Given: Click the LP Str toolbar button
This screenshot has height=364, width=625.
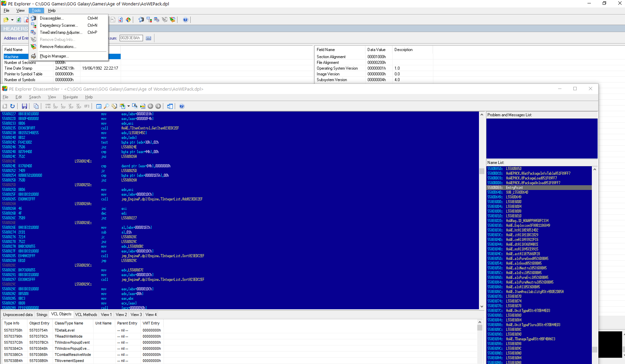Looking at the screenshot, I should [71, 106].
